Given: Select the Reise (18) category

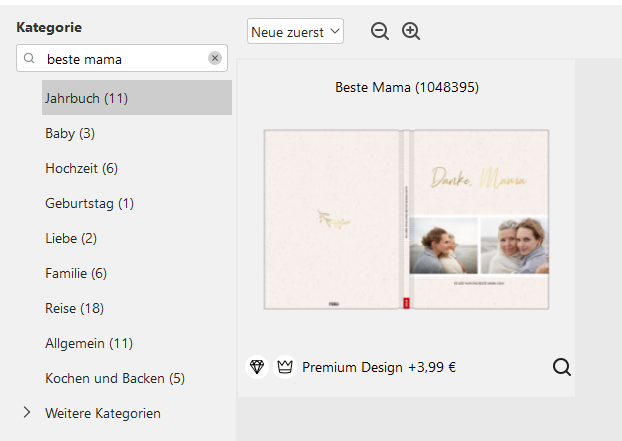Looking at the screenshot, I should pyautogui.click(x=74, y=308).
